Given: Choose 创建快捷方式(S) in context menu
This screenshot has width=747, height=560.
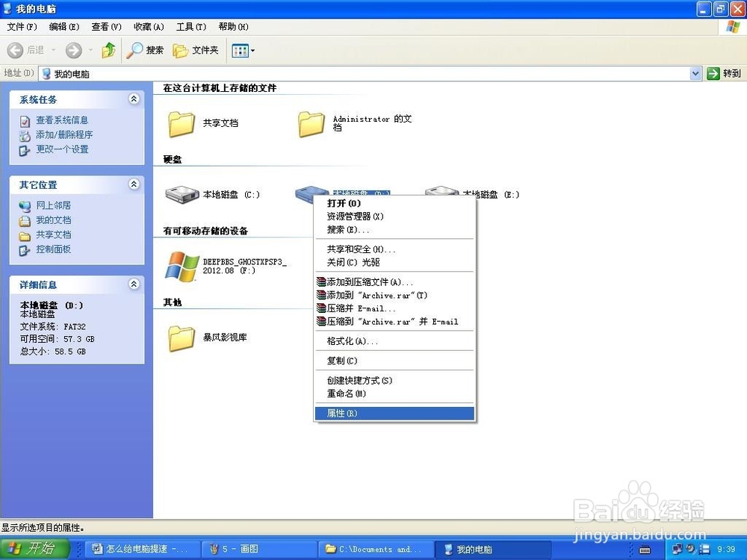Looking at the screenshot, I should [x=394, y=380].
